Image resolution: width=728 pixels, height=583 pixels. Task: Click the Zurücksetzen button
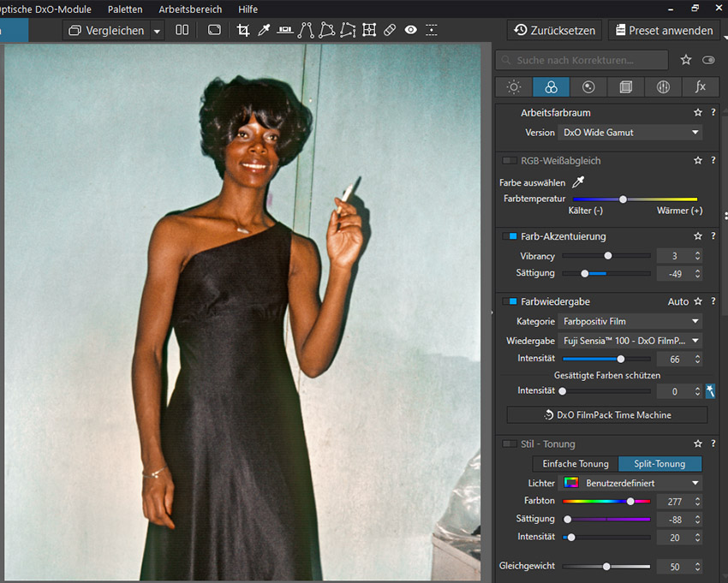click(x=554, y=30)
